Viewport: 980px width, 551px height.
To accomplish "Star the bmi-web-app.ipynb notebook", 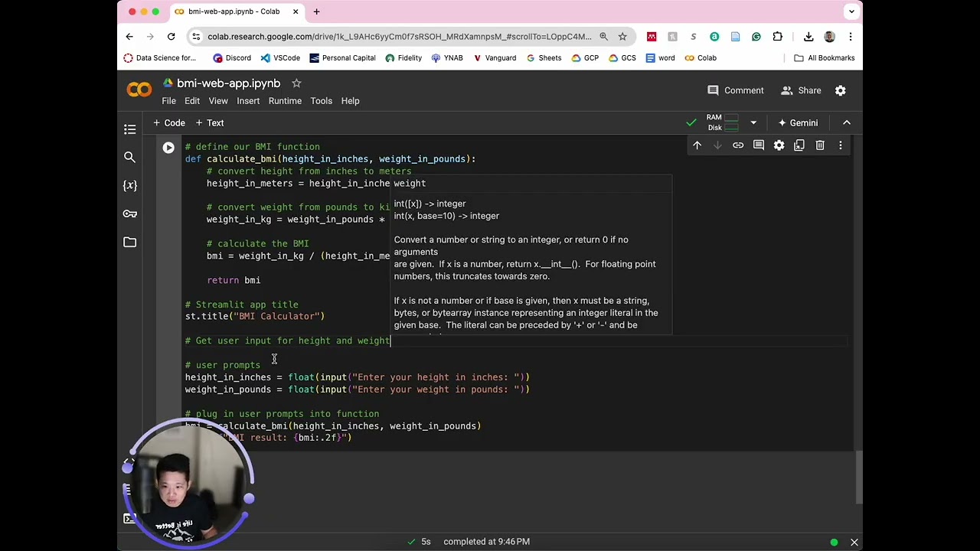I will click(296, 83).
